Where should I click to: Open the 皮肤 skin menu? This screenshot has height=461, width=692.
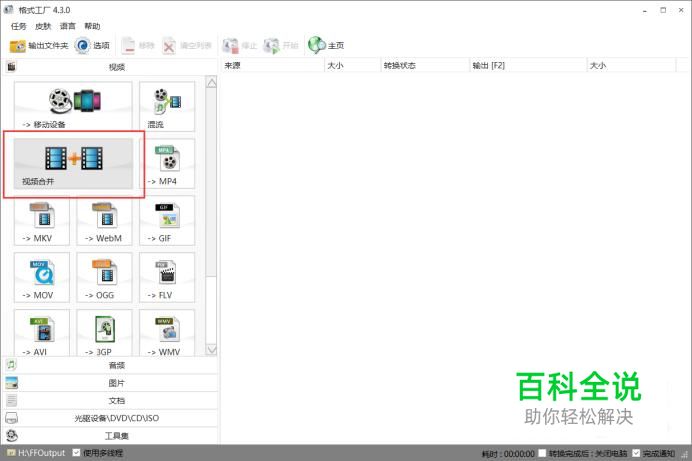tap(43, 26)
